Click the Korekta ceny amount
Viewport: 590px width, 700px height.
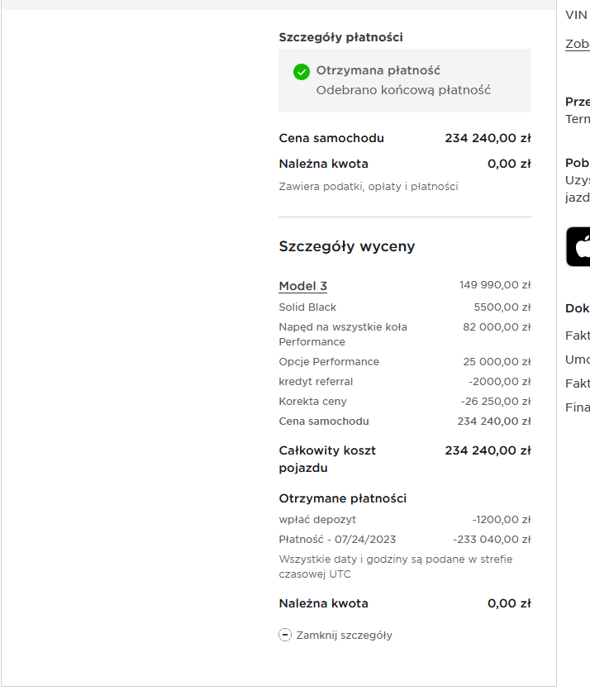click(x=496, y=402)
